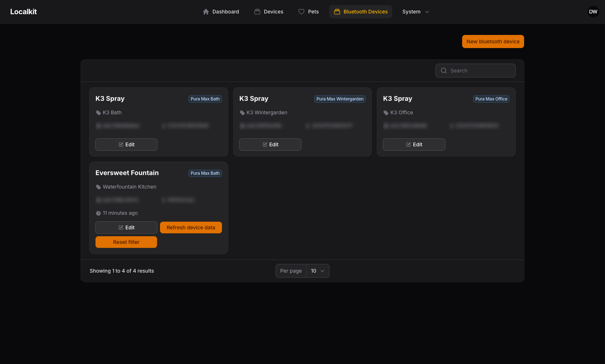Click the tag icon beside Waterfountain Kitchen

click(x=98, y=187)
